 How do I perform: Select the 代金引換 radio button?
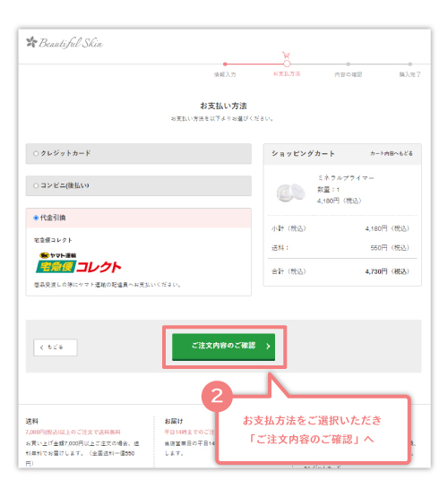[36, 218]
